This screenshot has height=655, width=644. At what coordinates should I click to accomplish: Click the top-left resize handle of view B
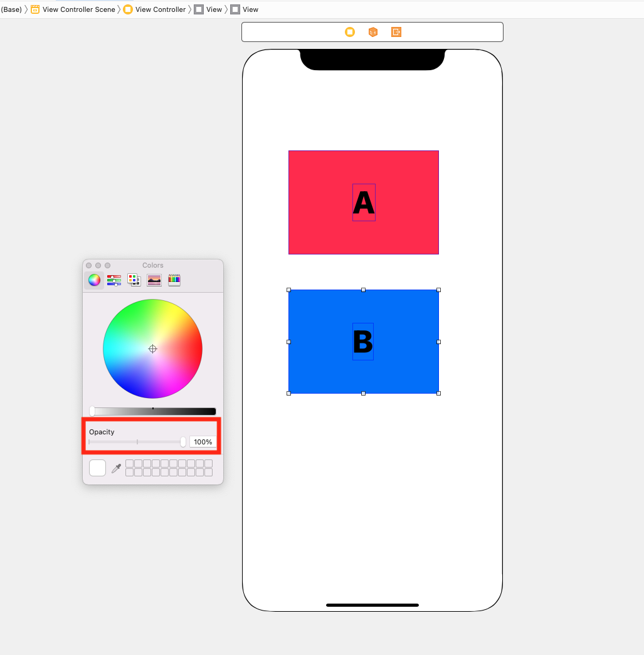[289, 290]
